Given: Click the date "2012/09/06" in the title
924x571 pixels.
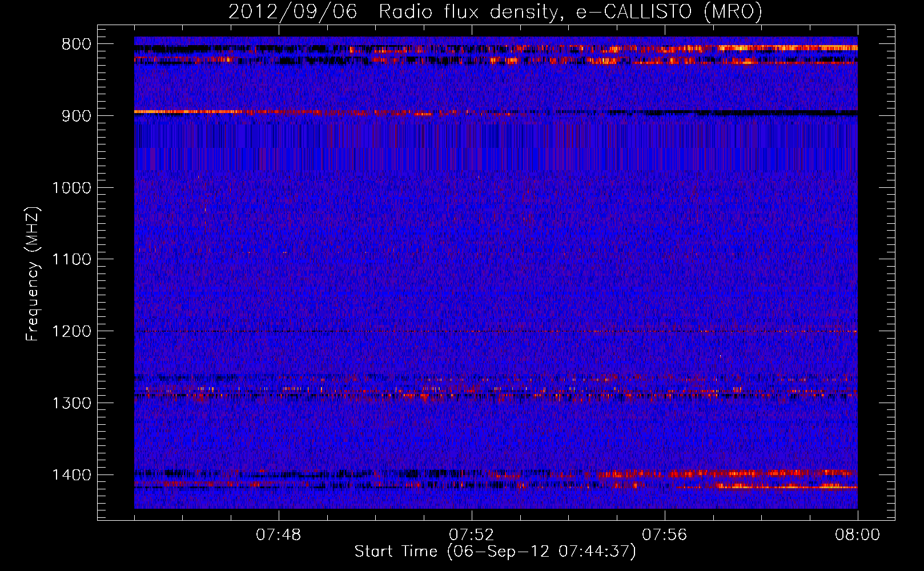Looking at the screenshot, I should 293,12.
